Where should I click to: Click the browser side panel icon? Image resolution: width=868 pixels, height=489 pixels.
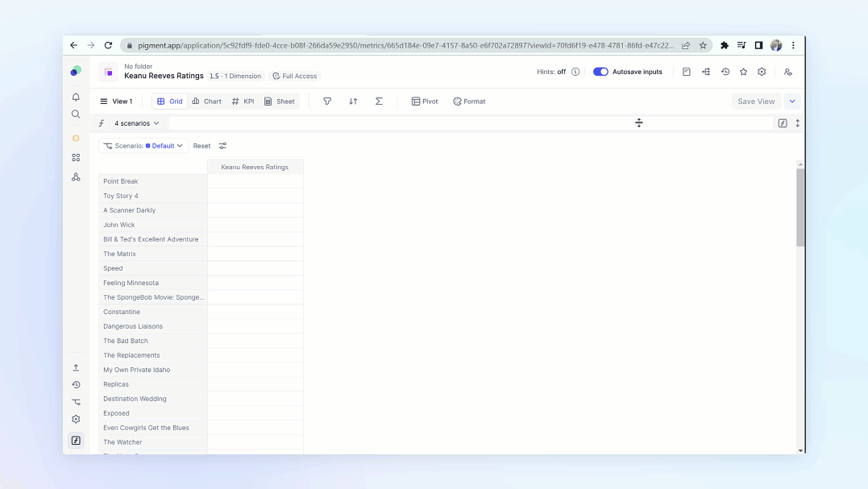click(758, 45)
